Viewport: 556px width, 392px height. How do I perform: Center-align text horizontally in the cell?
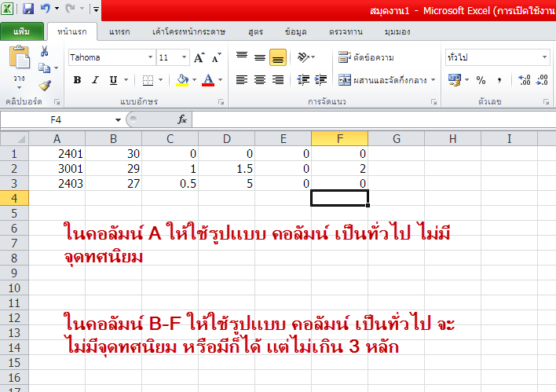click(x=260, y=80)
